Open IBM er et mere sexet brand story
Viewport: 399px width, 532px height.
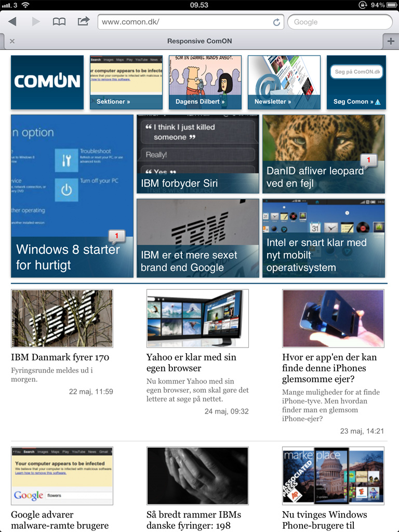(198, 238)
